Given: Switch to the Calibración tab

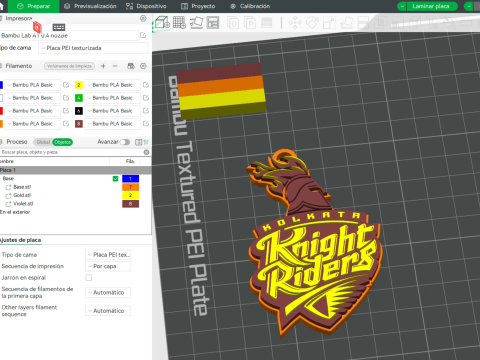Looking at the screenshot, I should pos(250,6).
